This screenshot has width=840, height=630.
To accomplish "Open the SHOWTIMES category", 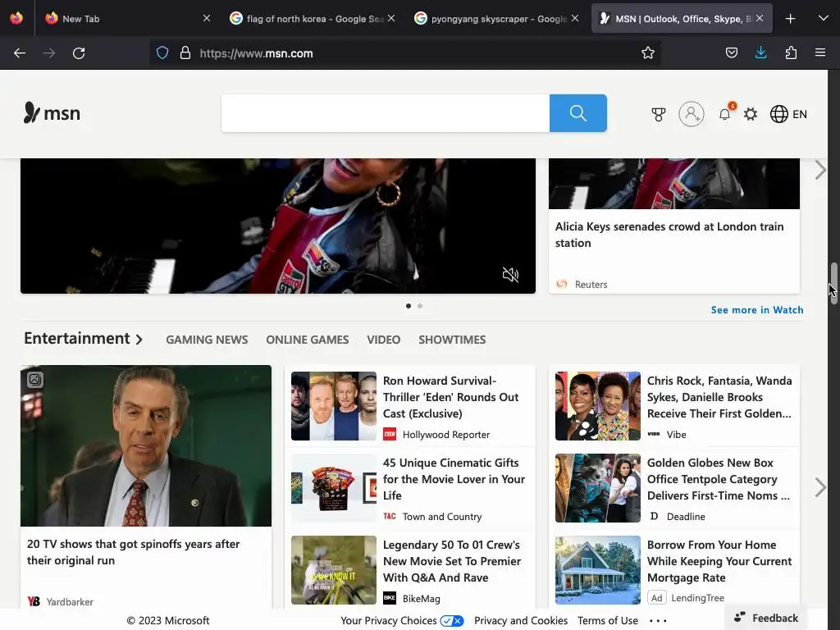I will coord(452,340).
